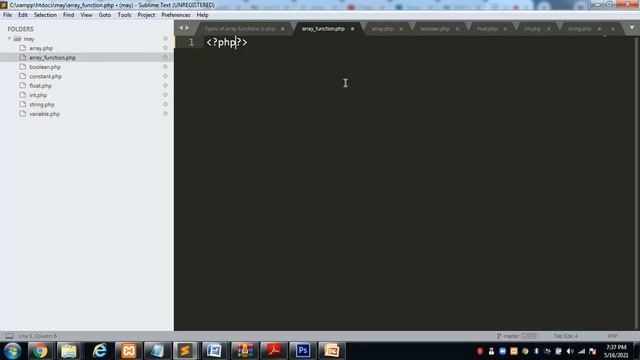Click line number 1 in the gutter
The width and height of the screenshot is (640, 360).
[x=191, y=42]
